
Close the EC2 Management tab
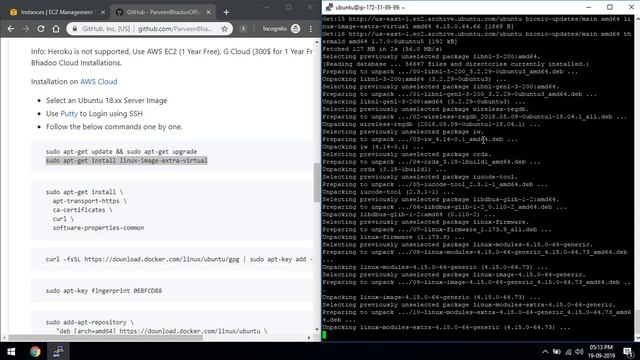click(103, 12)
